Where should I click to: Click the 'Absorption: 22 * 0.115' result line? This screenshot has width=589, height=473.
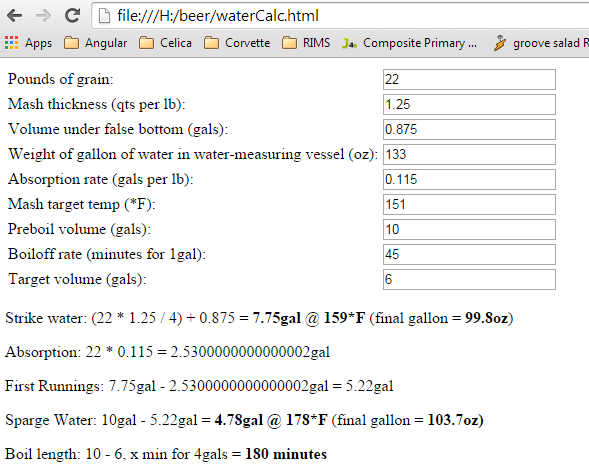pos(168,352)
